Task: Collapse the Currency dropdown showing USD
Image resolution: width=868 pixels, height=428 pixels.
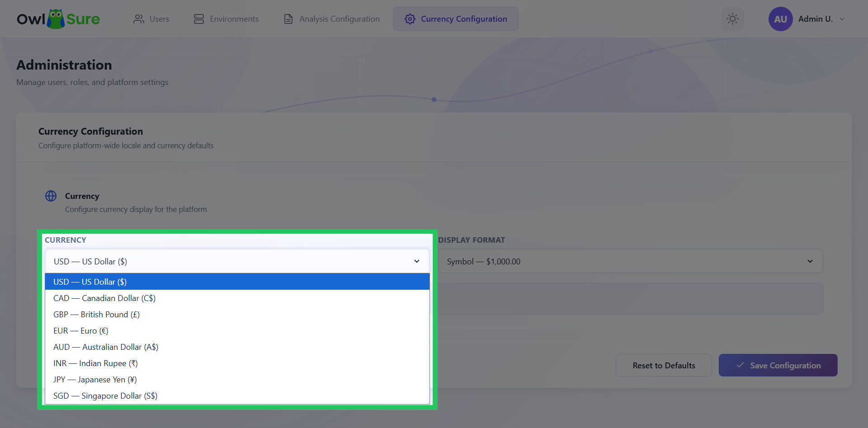Action: click(x=237, y=261)
